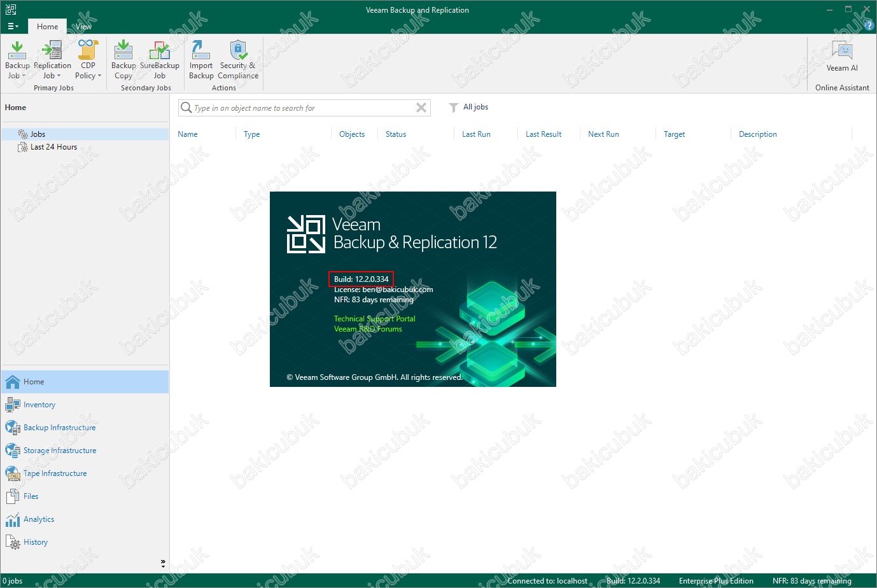The width and height of the screenshot is (877, 588).
Task: Click the Veeam logo in title bar
Action: coord(11,10)
